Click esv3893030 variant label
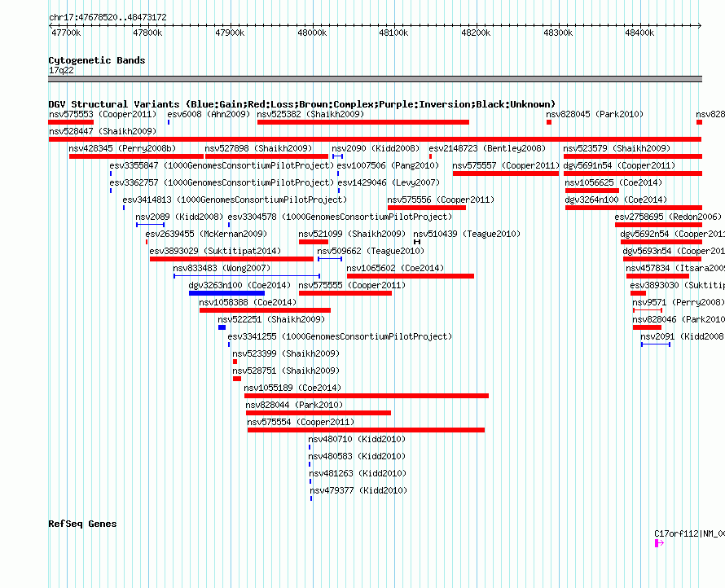 tap(677, 285)
